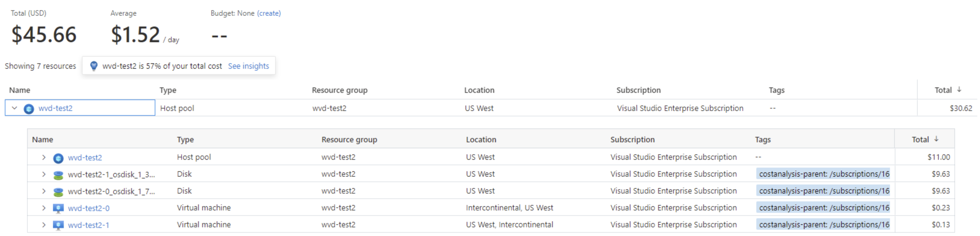Screen dimensions: 980x236
Task: Expand the wvd-test2-1 virtual machine row
Action: [44, 225]
